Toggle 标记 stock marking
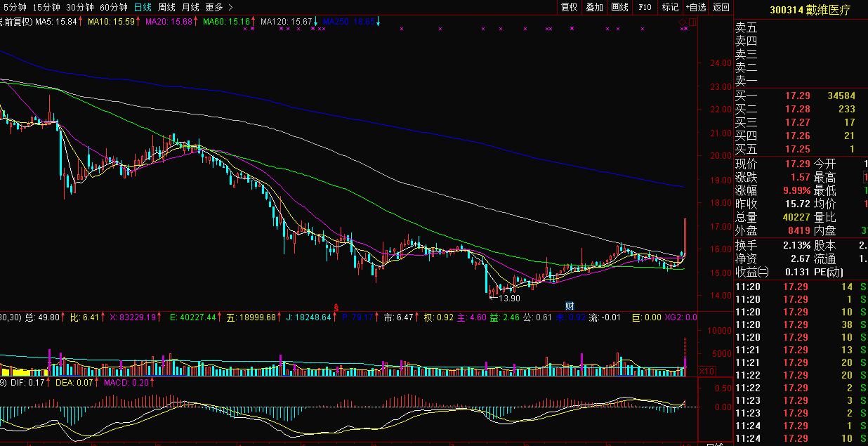Screen dimensions: 868x446 coord(670,7)
